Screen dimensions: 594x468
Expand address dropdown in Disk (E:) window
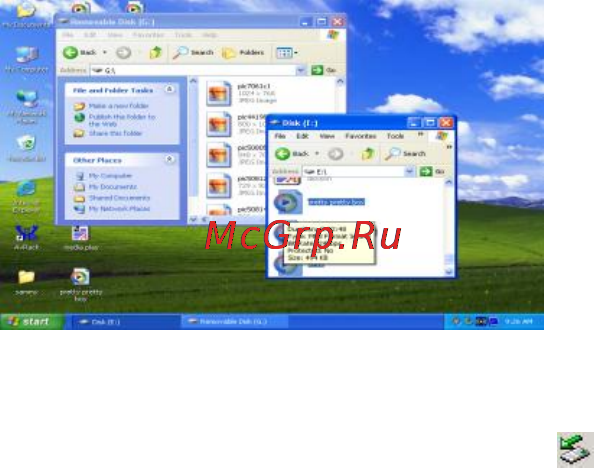(x=409, y=172)
